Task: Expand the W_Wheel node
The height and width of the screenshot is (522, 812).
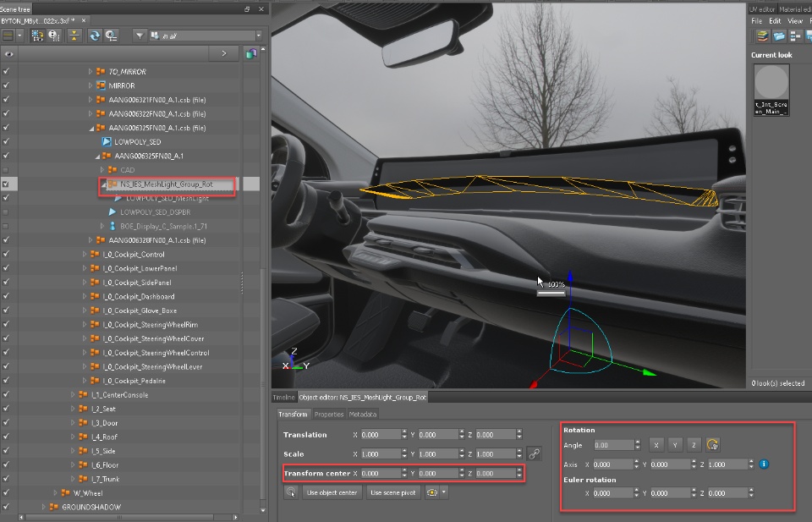Action: 55,493
